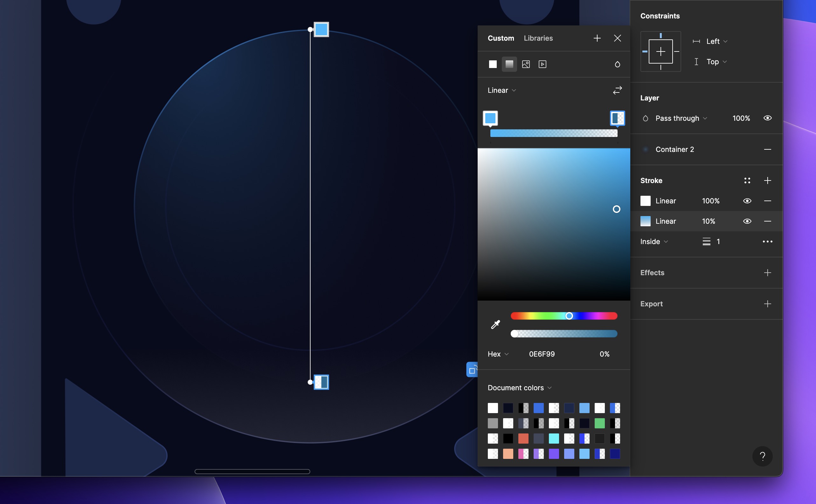The width and height of the screenshot is (816, 504).
Task: Expand the Inside stroke alignment dropdown
Action: click(653, 241)
